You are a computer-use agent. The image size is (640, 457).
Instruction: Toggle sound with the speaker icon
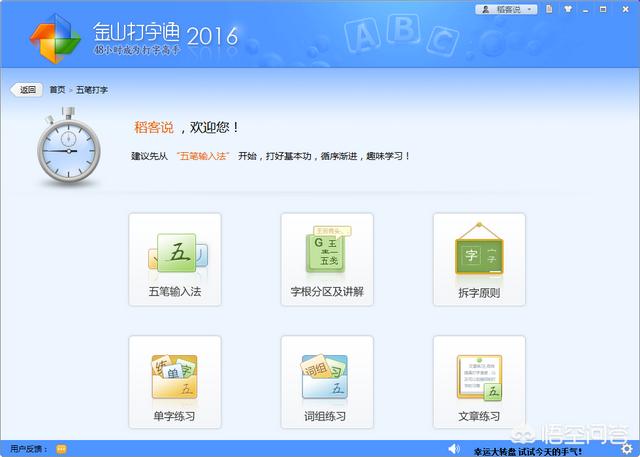[454, 448]
